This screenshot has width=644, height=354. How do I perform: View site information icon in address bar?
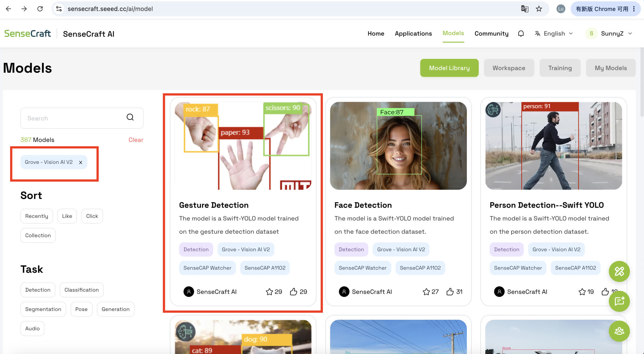[x=59, y=9]
